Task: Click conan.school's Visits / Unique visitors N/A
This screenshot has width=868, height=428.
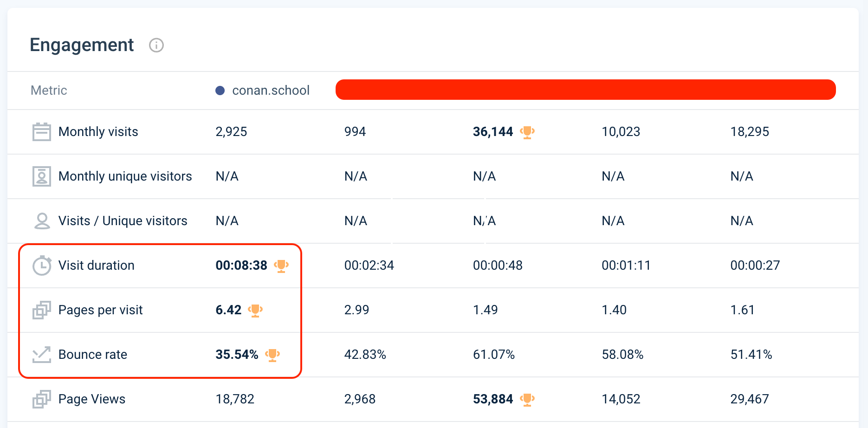Action: [x=227, y=221]
